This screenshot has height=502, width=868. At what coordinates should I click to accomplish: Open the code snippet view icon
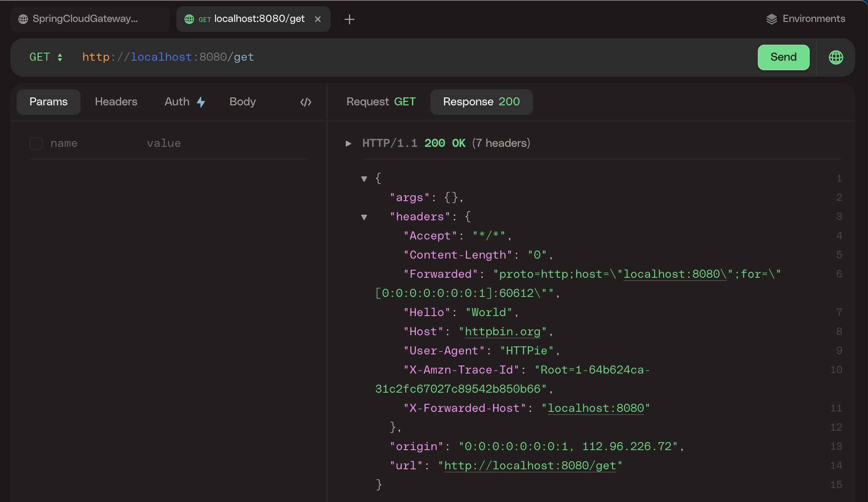click(x=306, y=102)
